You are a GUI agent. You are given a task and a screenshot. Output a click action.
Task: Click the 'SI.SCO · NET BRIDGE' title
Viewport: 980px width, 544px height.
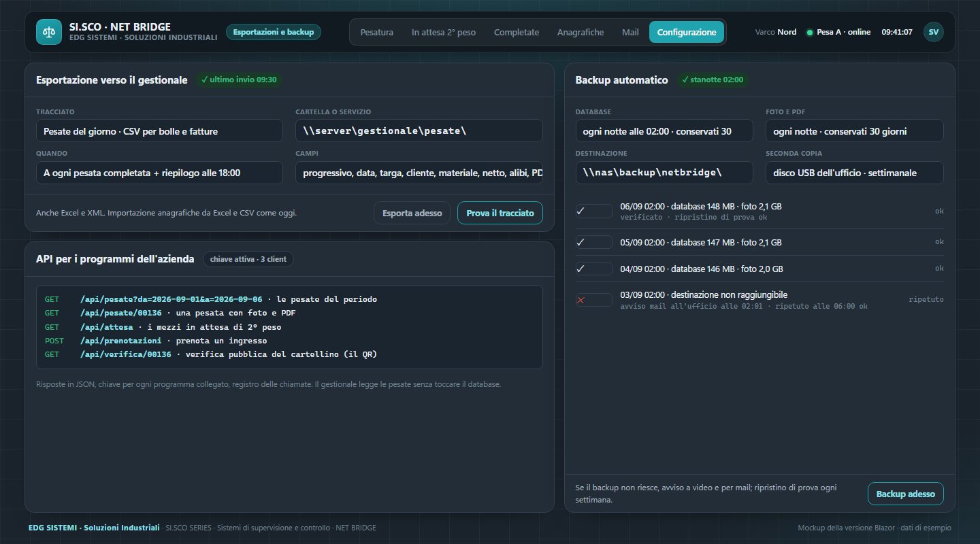[120, 27]
